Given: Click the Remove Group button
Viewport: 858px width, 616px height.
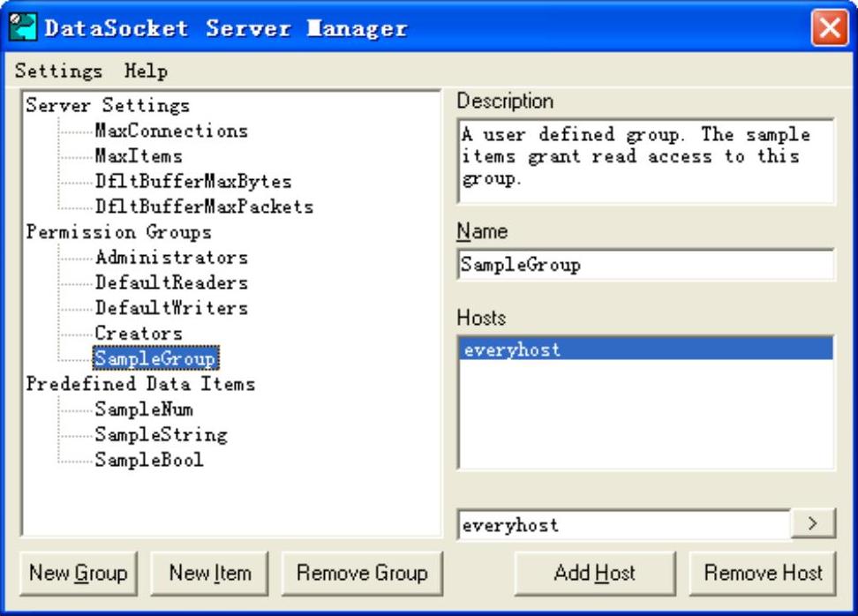Looking at the screenshot, I should pyautogui.click(x=362, y=574).
